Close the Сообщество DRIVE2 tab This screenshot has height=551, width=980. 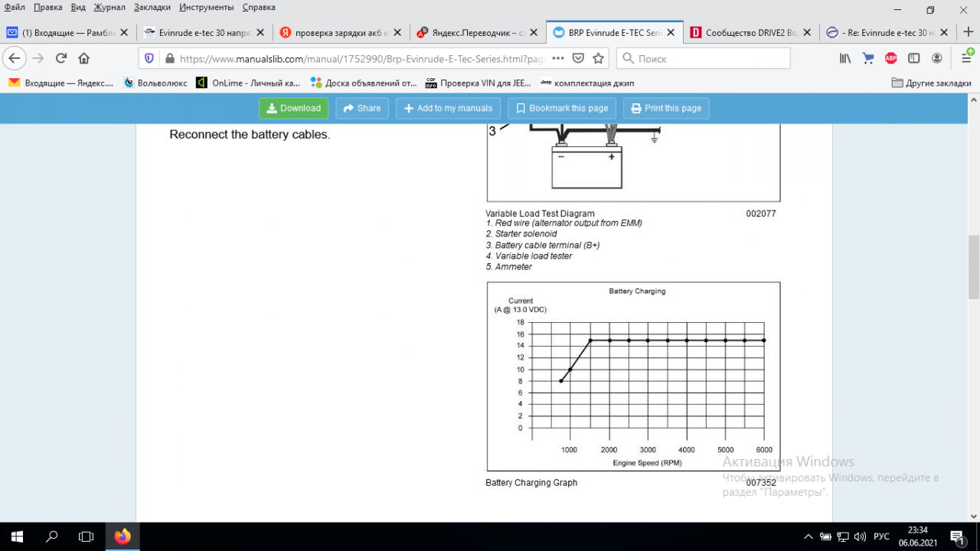tap(808, 33)
